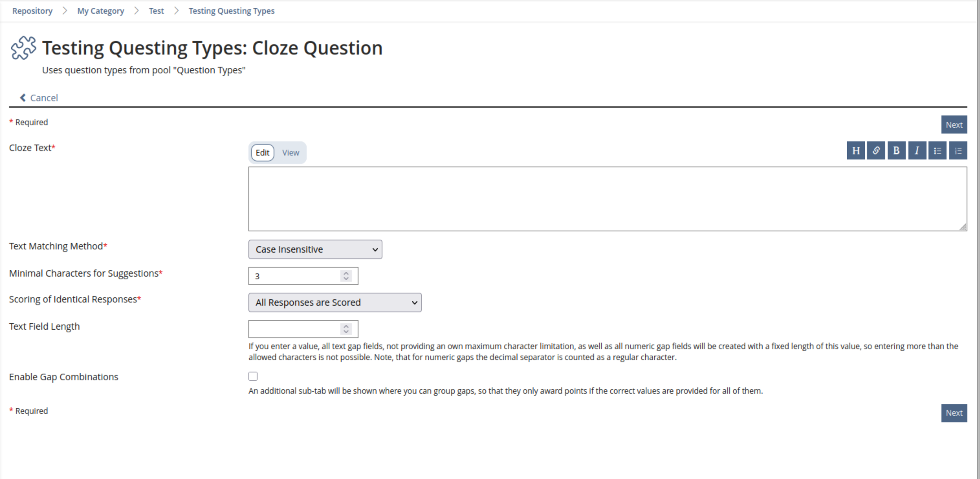Open the Text Matching Method dropdown
Viewport: 980px width, 479px height.
coord(315,249)
